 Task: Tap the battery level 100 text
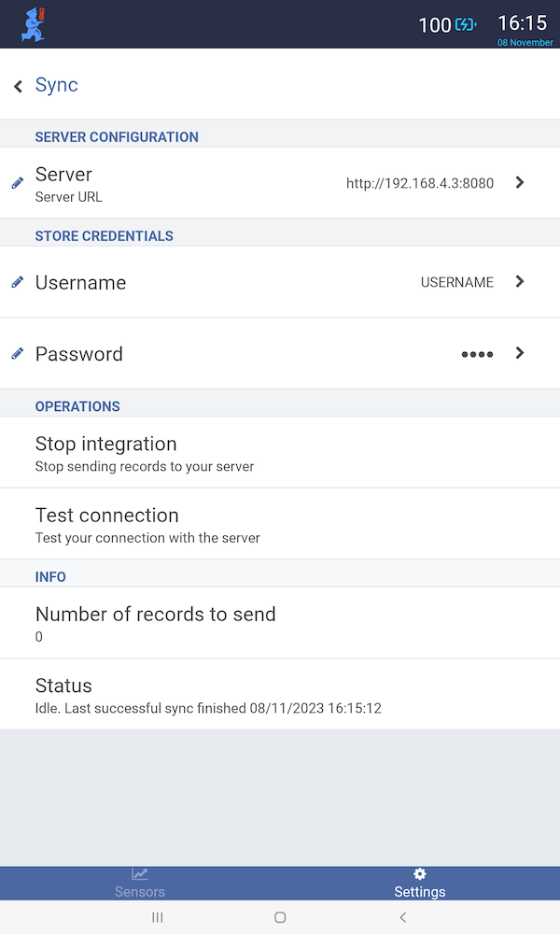point(434,25)
